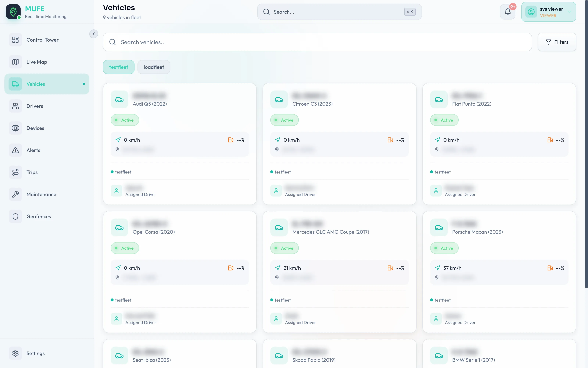588x368 pixels.
Task: Click the Fiat Punto car icon
Action: [439, 100]
